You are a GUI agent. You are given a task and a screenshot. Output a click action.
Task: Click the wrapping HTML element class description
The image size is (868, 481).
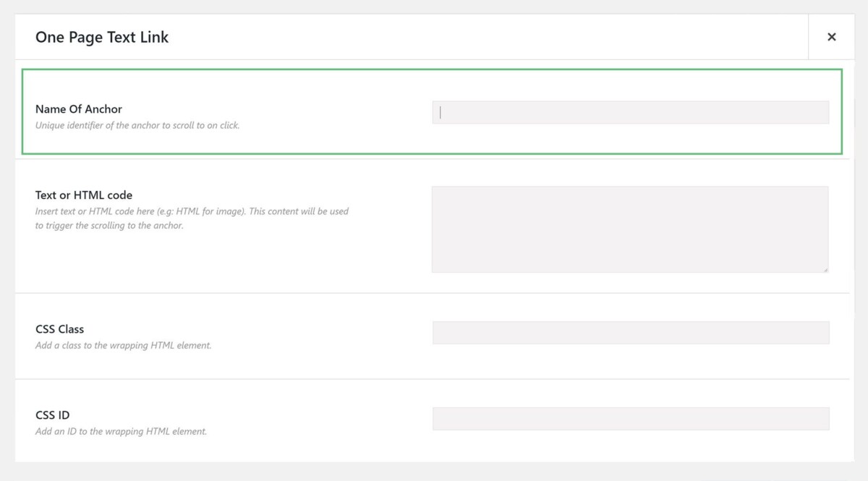click(124, 345)
